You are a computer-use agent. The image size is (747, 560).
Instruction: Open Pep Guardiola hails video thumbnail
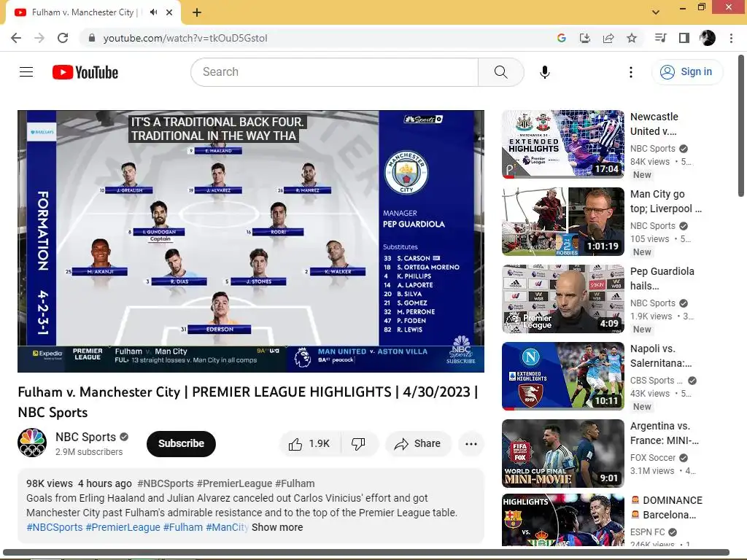[x=562, y=299]
